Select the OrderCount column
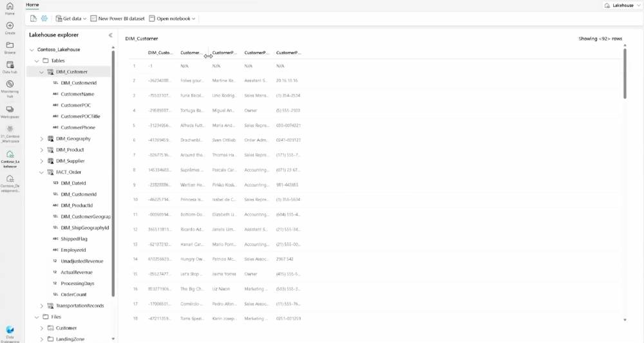Image resolution: width=644 pixels, height=343 pixels. [x=73, y=294]
